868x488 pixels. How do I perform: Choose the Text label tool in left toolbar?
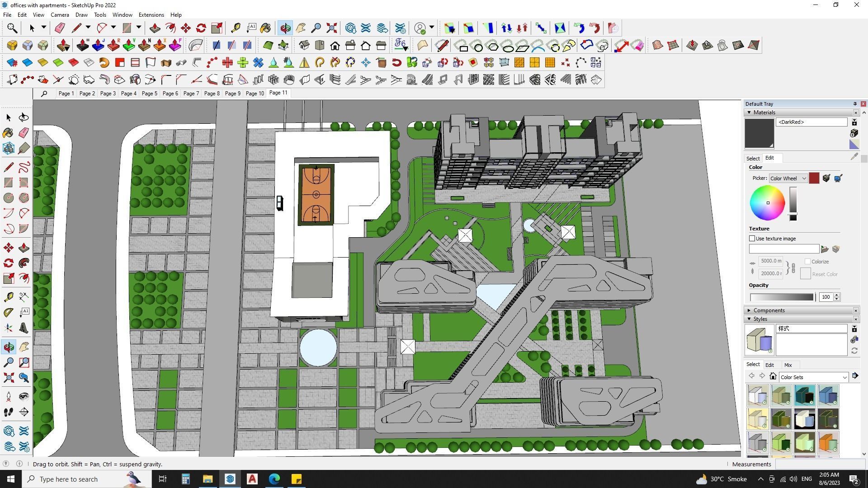click(24, 312)
